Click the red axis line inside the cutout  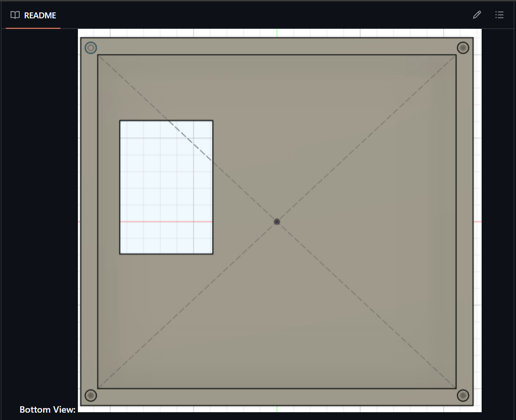click(x=166, y=222)
